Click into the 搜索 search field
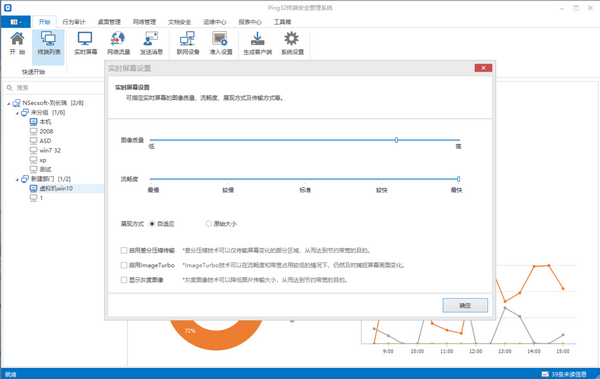600x379 pixels. tap(54, 88)
